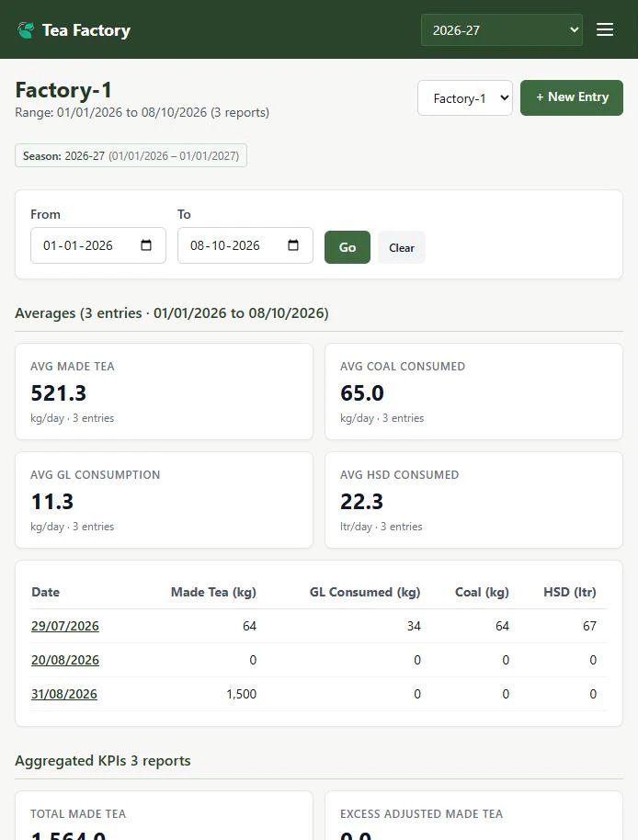Open the 2026-27 season dropdown

click(501, 30)
